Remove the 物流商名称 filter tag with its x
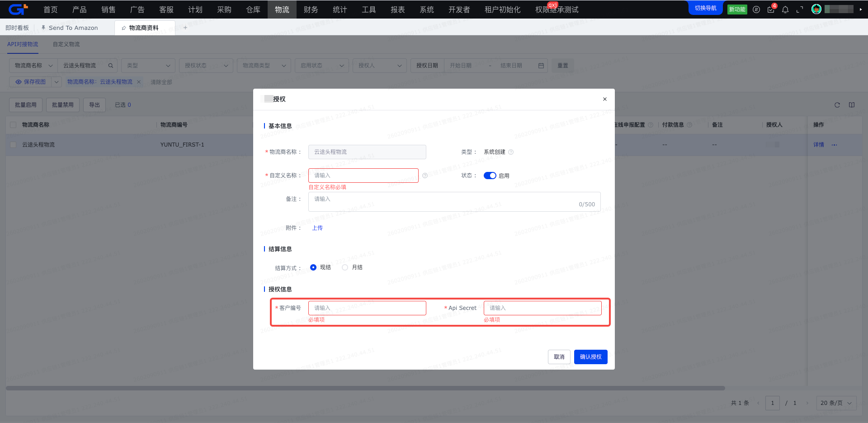 tap(139, 82)
